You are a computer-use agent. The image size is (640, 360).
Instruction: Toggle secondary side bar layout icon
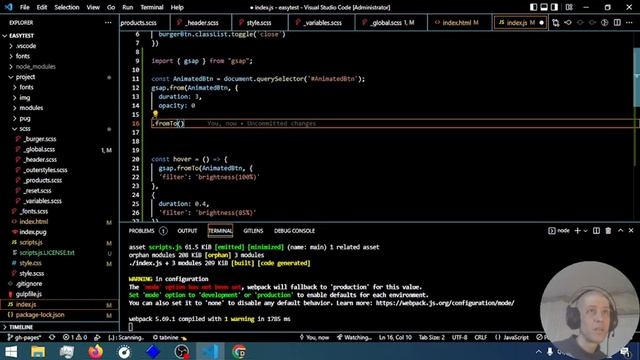click(554, 7)
